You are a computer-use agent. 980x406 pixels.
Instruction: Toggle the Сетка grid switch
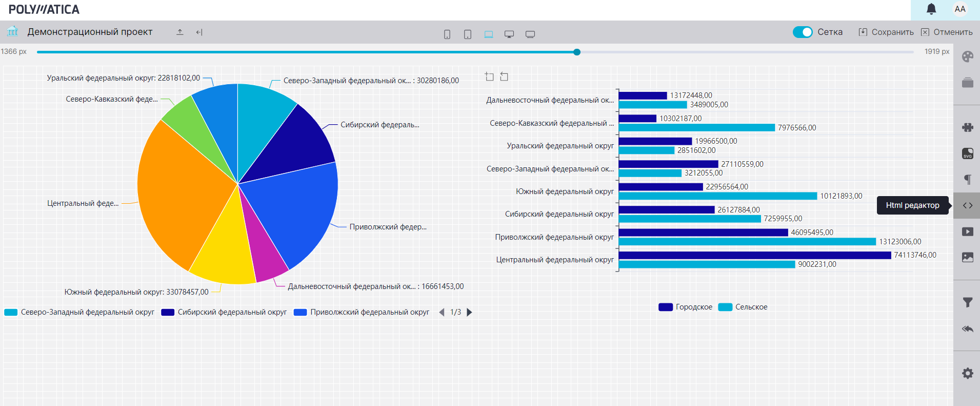803,32
